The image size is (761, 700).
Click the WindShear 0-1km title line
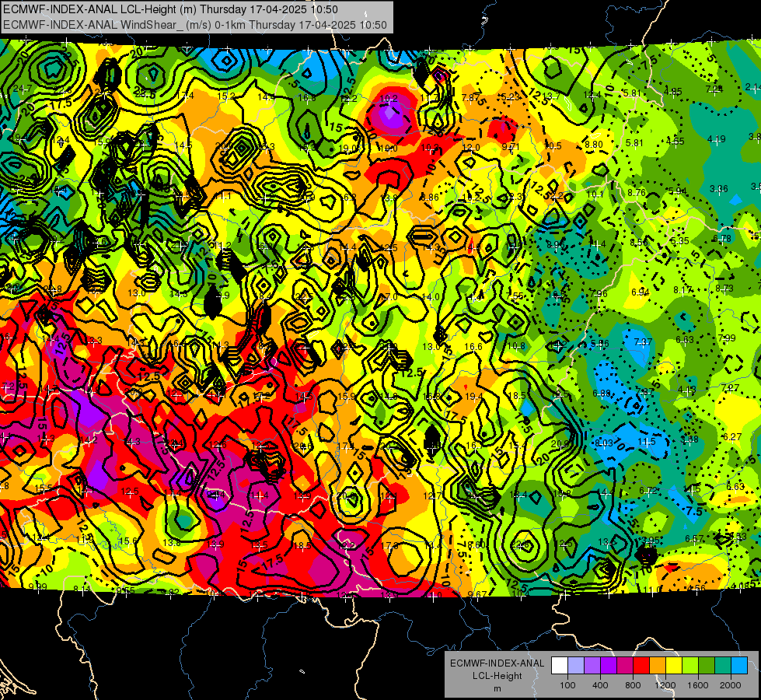pyautogui.click(x=194, y=25)
